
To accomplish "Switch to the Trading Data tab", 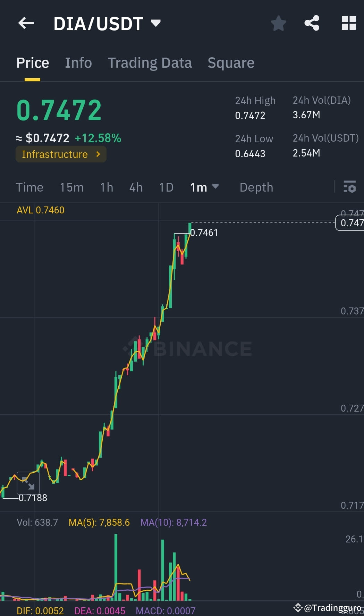I will [150, 63].
